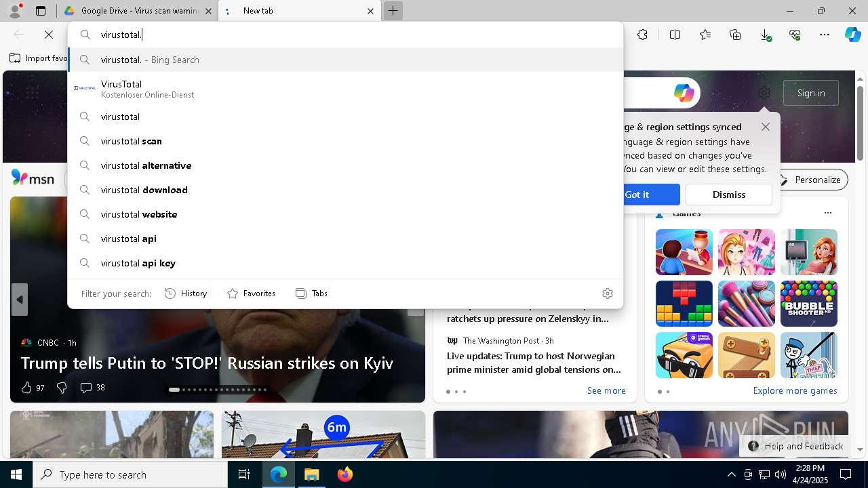The height and width of the screenshot is (488, 868).
Task: Open the 38 comments on CNBC story
Action: pyautogui.click(x=92, y=388)
